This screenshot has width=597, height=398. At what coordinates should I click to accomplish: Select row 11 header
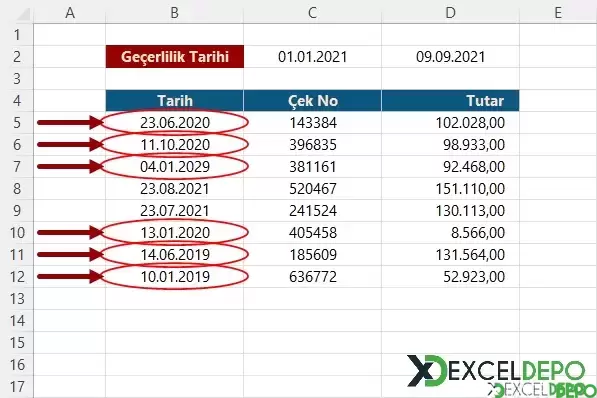click(x=17, y=254)
